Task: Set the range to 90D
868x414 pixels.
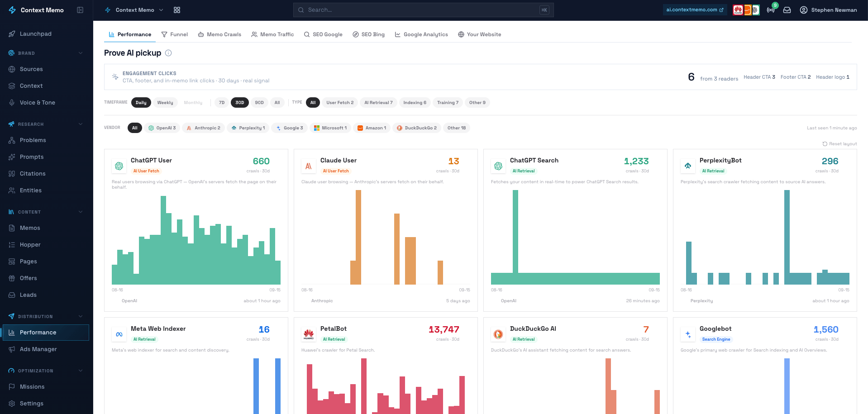Action: click(259, 103)
